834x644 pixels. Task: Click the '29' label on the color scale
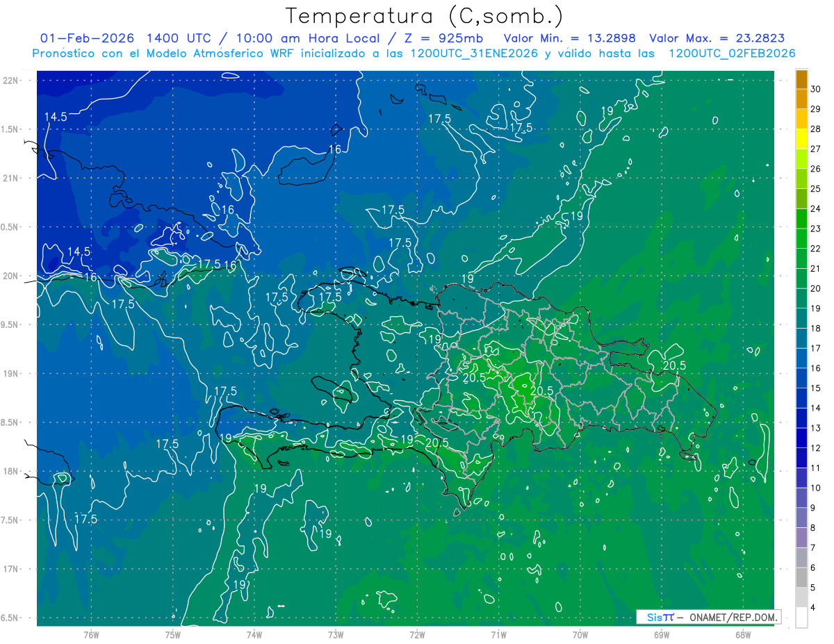point(816,109)
